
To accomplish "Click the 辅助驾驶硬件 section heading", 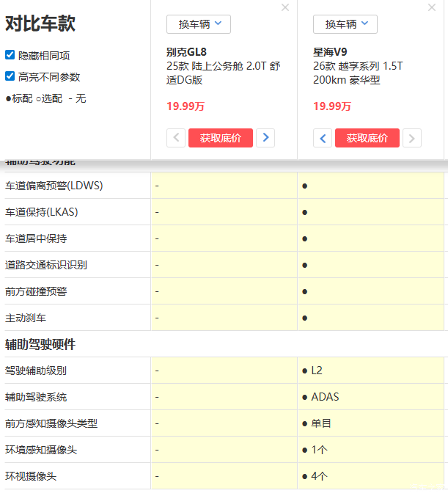I will [x=40, y=344].
